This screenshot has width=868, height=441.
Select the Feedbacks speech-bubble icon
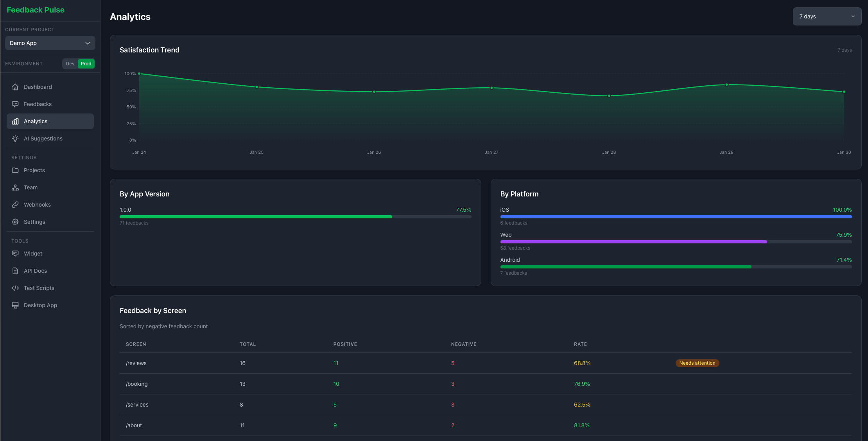(15, 104)
